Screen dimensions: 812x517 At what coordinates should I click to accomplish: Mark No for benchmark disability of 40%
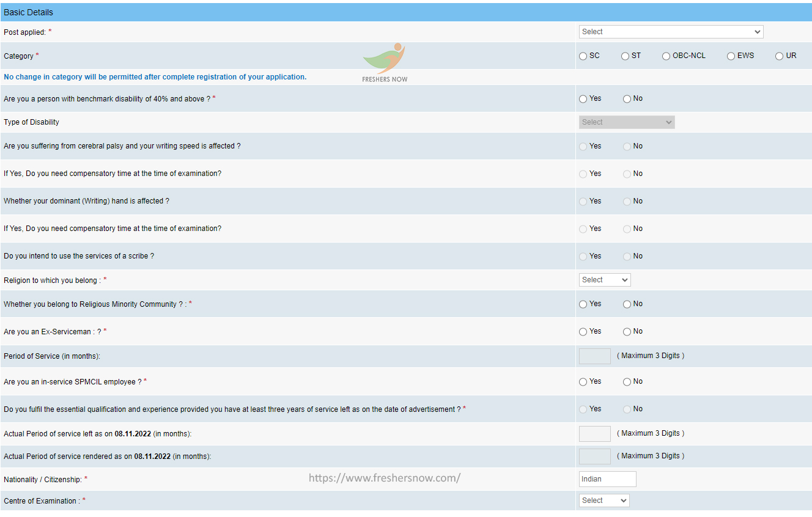[627, 99]
